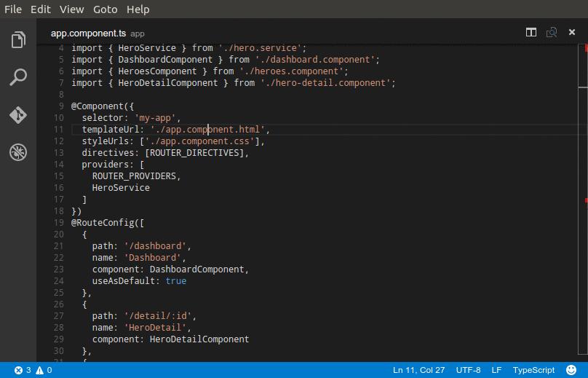
Task: Close the app.component.ts editor
Action: tap(572, 32)
